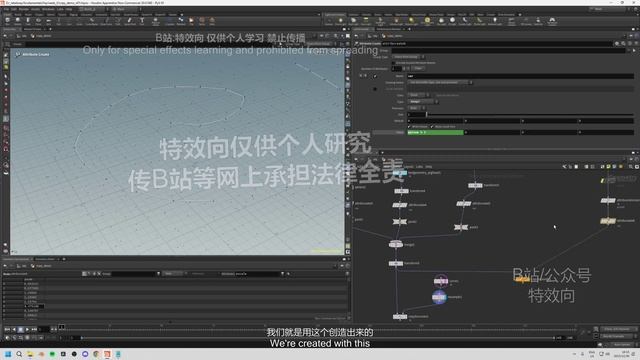This screenshot has width=640, height=360.
Task: Click the add attribute plus button
Action: (x=404, y=69)
